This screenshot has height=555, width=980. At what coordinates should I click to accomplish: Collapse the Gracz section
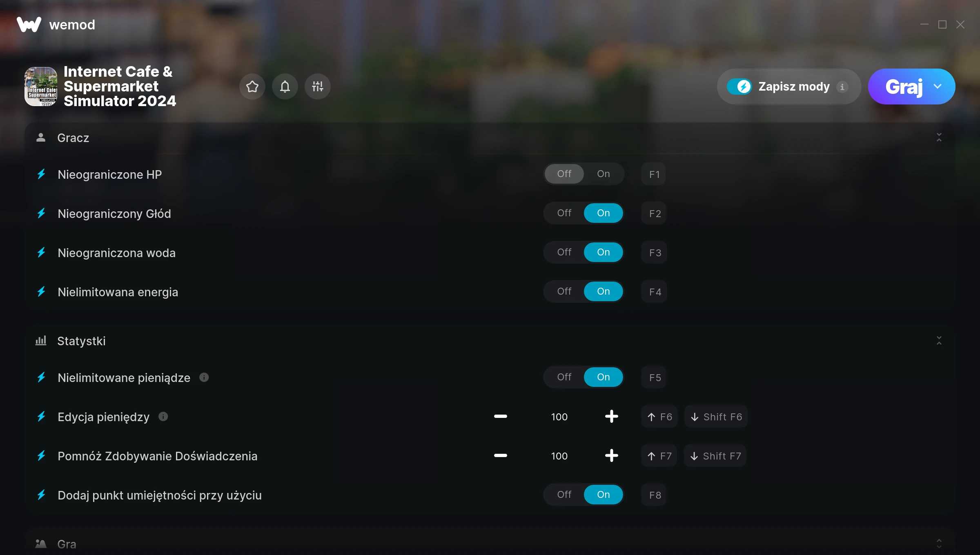[x=939, y=138]
